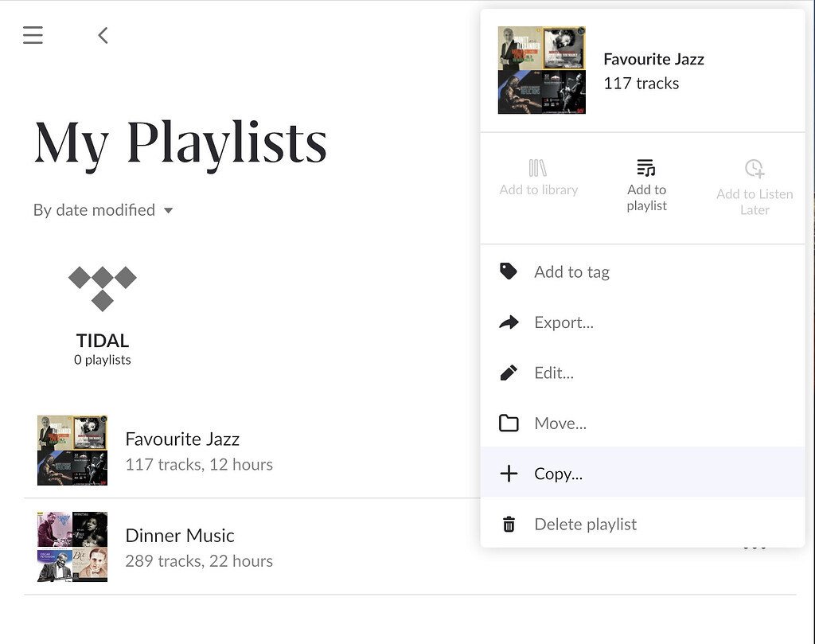The image size is (815, 644).
Task: Open the Dinner Music playlist
Action: (180, 536)
